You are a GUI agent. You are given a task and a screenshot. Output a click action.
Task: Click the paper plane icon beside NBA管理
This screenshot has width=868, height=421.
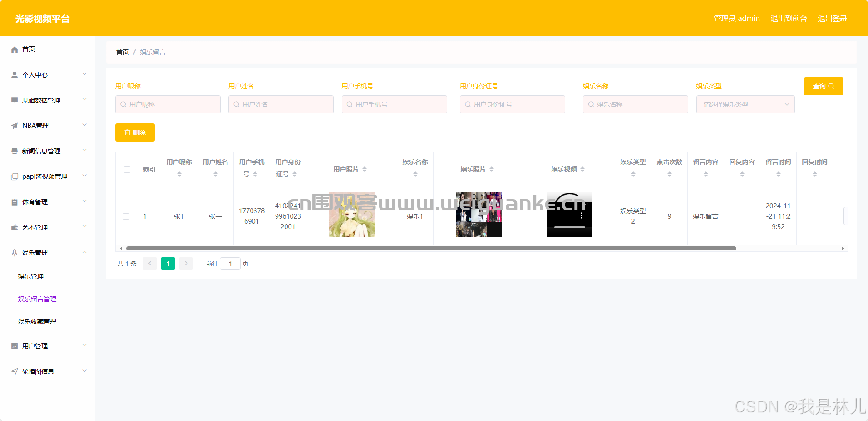click(x=15, y=126)
